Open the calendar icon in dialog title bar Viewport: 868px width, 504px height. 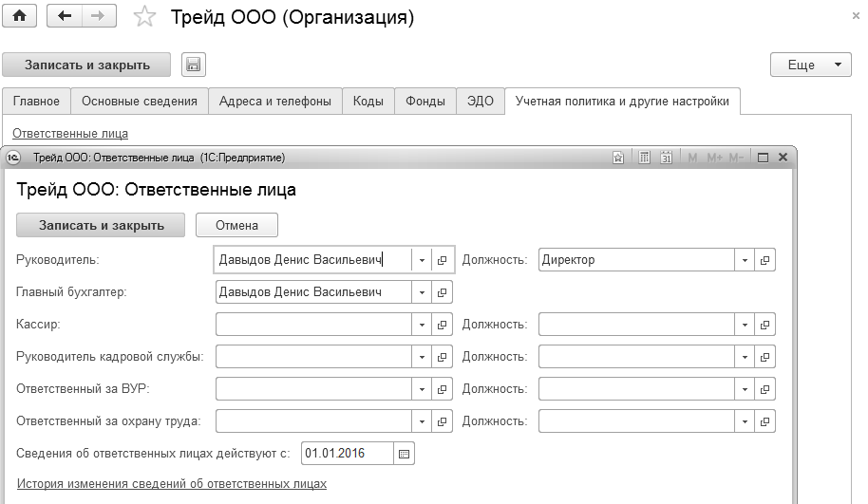point(666,158)
